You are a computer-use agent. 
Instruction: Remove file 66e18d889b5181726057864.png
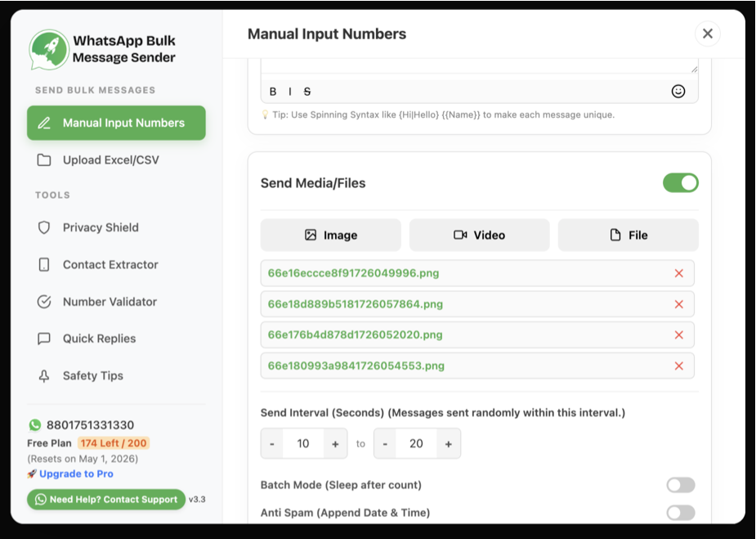679,304
